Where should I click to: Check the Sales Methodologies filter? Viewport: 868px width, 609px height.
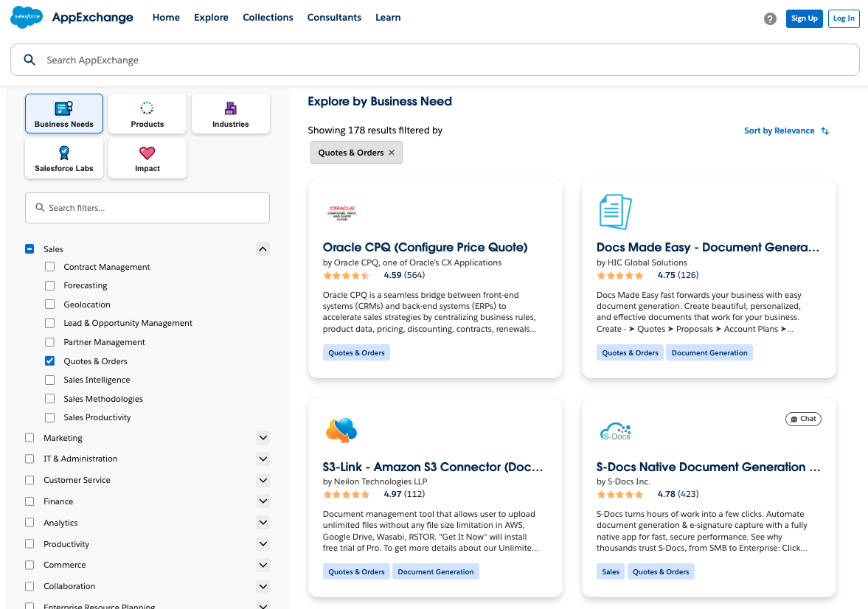click(x=50, y=399)
